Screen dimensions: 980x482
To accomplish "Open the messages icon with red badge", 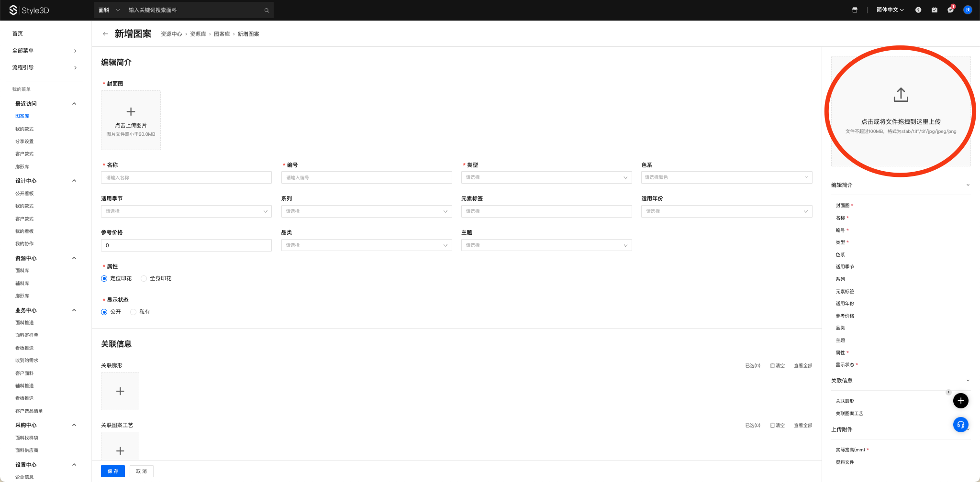I will 950,10.
